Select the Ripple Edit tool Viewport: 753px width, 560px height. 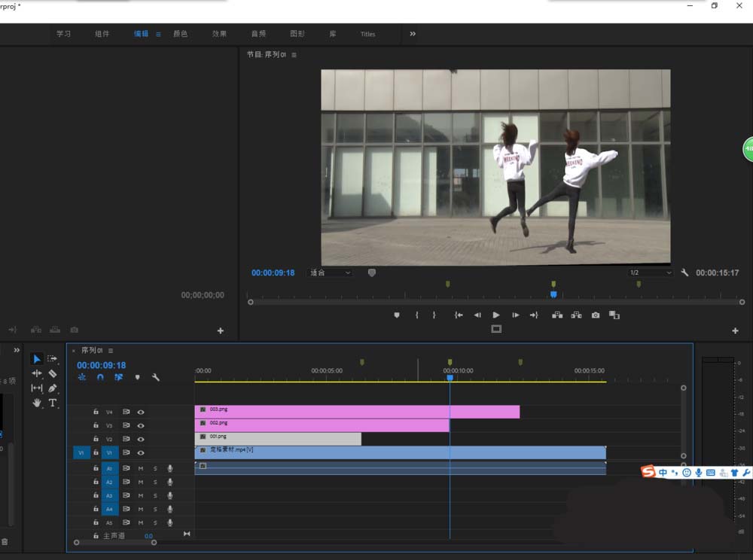pyautogui.click(x=37, y=373)
